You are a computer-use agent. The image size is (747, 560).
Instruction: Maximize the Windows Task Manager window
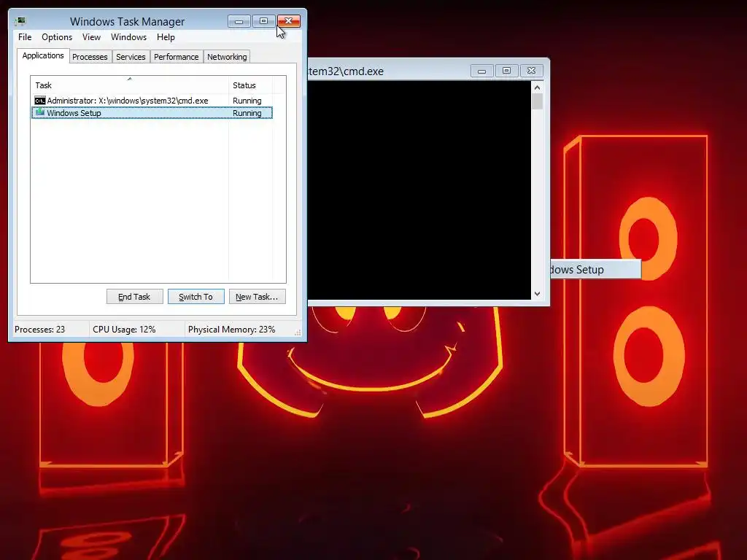pyautogui.click(x=263, y=21)
